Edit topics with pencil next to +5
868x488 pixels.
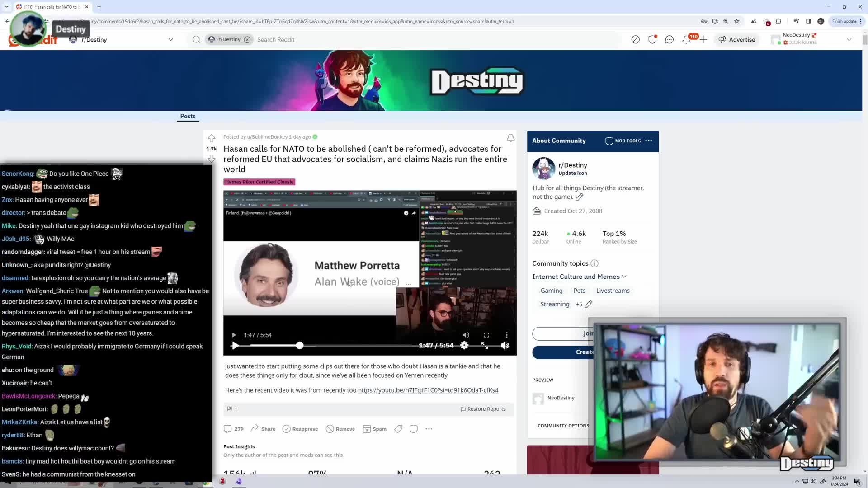588,304
